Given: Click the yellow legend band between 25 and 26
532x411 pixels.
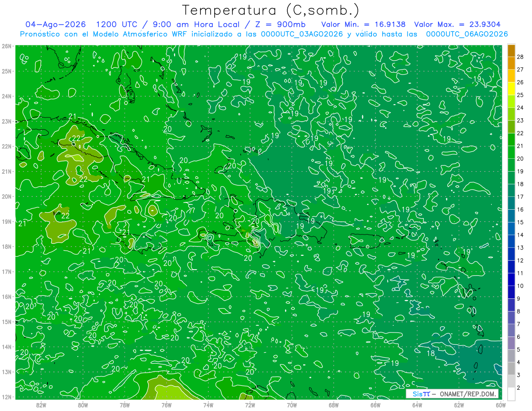Looking at the screenshot, I should 511,89.
